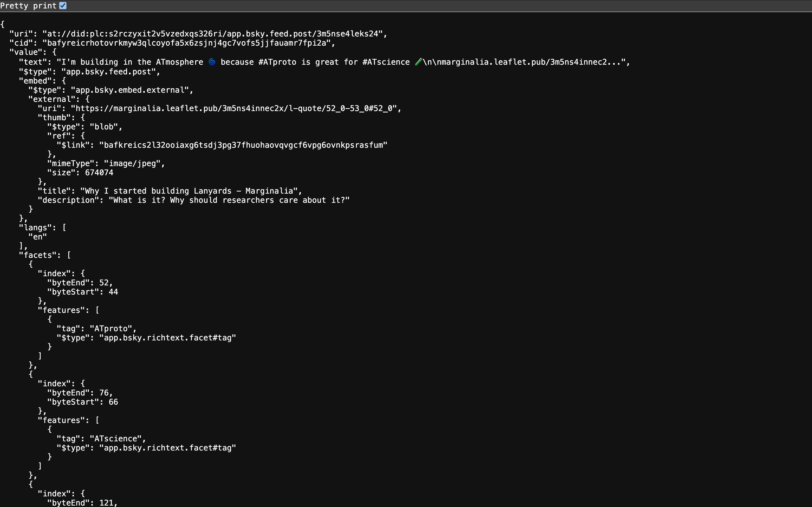Click the $link value starting with bafkreics2l32
Viewport: 812px width, 507px height.
coord(243,145)
